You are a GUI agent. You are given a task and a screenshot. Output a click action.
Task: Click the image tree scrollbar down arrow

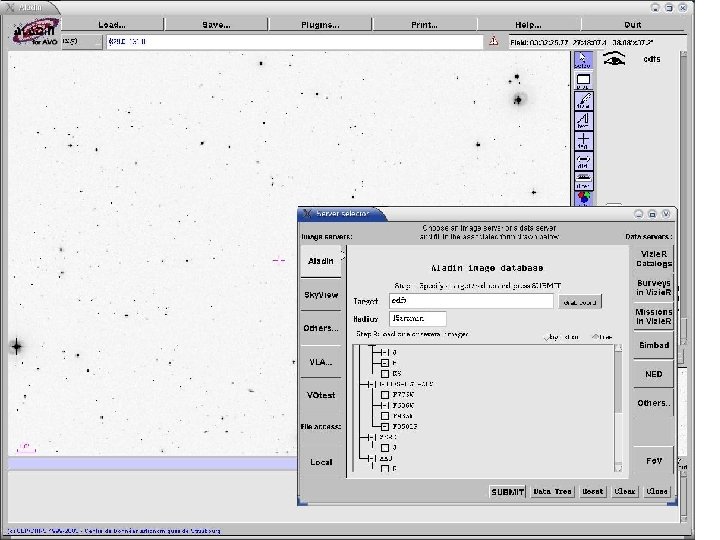618,468
